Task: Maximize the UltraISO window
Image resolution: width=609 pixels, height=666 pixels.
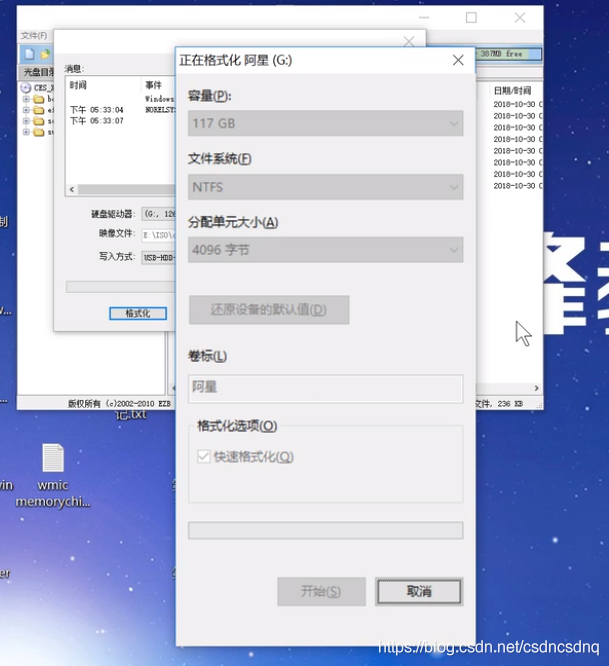Action: click(x=471, y=17)
